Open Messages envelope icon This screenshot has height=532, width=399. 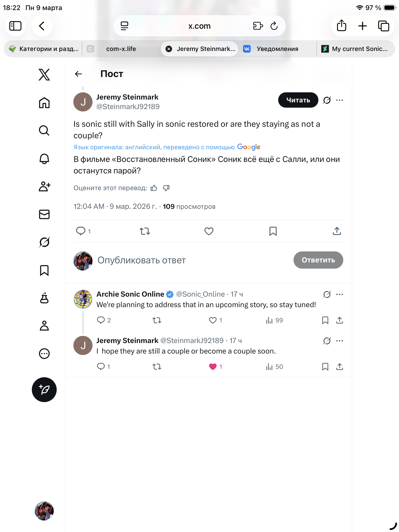click(x=44, y=214)
